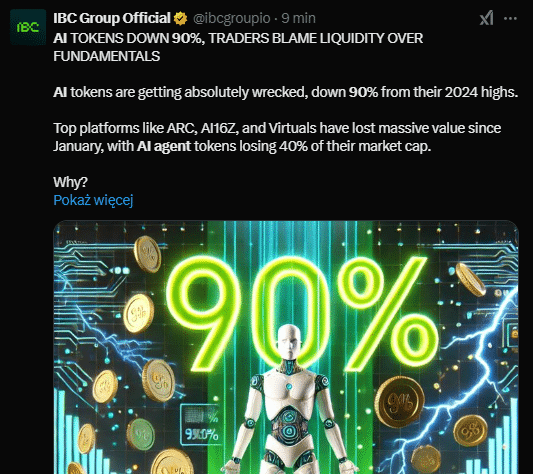Click the bold AI agent text
This screenshot has height=474, width=533.
pos(164,146)
